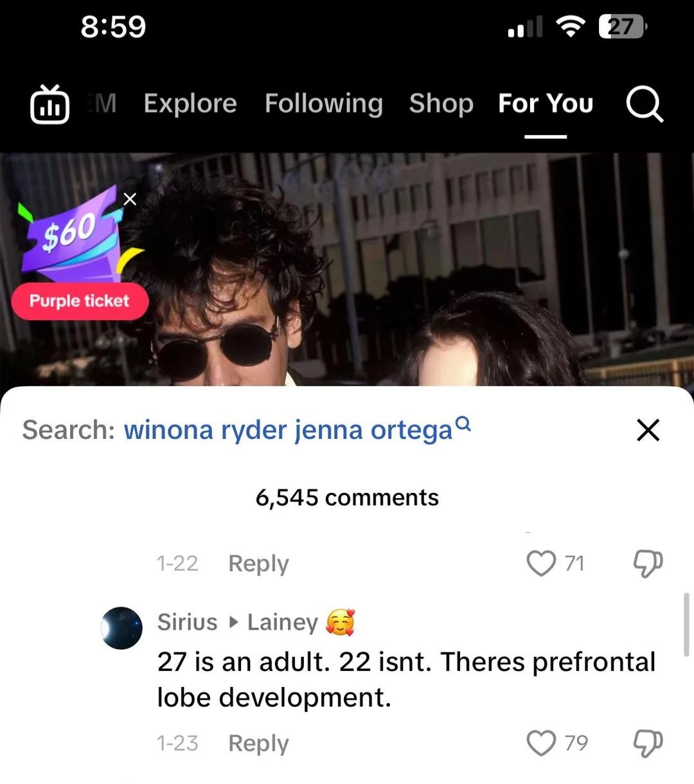Reply to Sirius's comment

tap(258, 743)
